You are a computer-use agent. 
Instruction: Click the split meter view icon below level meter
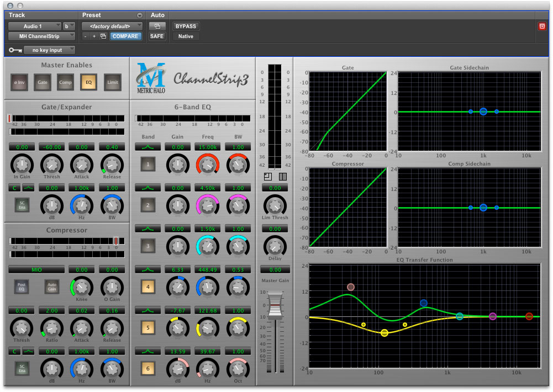[x=282, y=177]
